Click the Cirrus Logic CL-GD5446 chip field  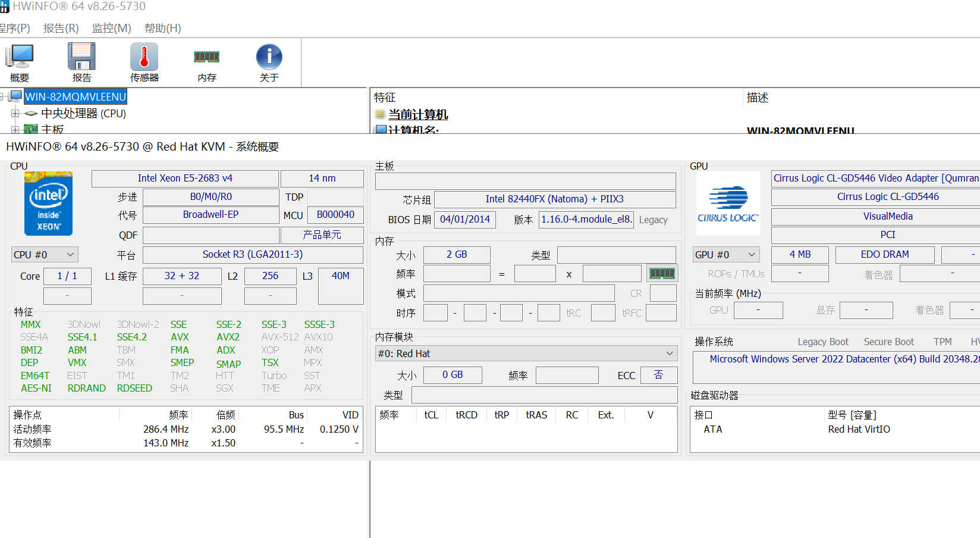point(876,197)
